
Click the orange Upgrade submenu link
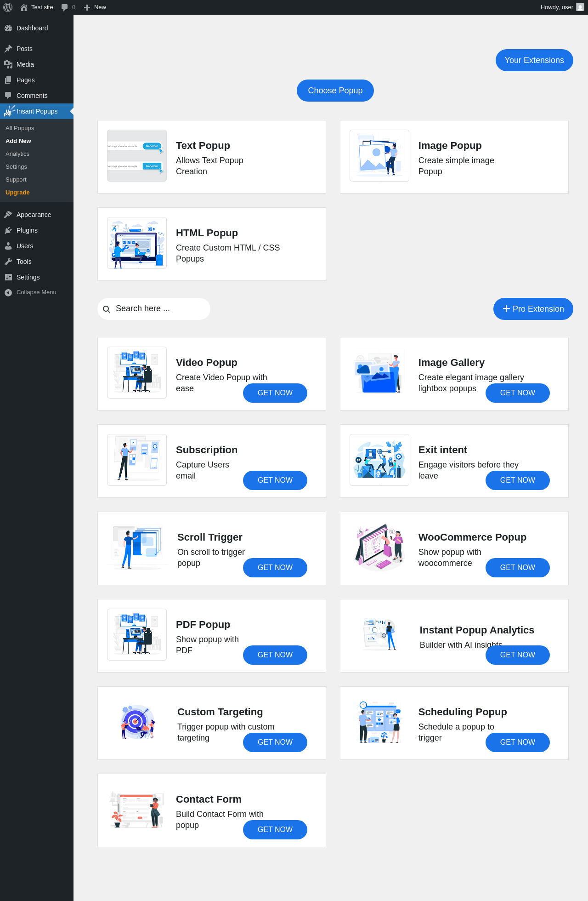click(x=17, y=193)
